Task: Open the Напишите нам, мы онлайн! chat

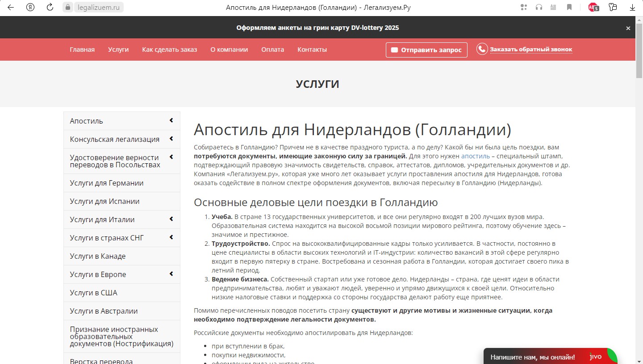Action: pos(532,357)
